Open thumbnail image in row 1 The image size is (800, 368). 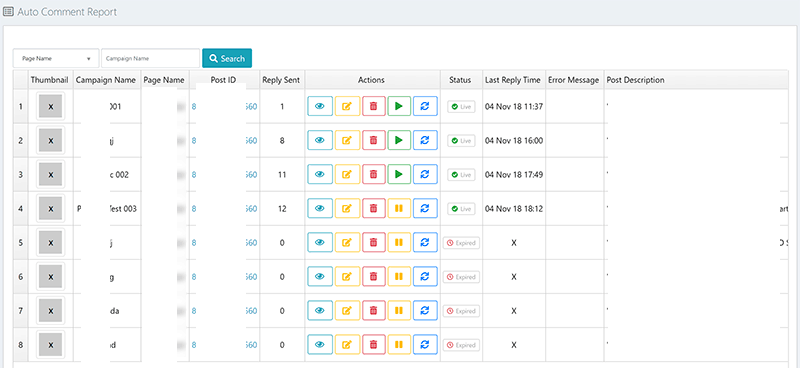(51, 106)
